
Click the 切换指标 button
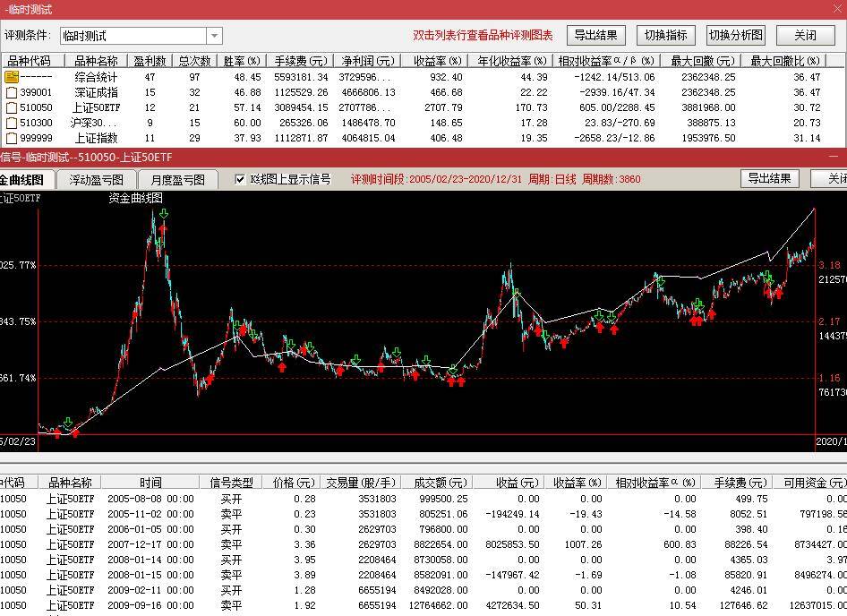[x=665, y=35]
